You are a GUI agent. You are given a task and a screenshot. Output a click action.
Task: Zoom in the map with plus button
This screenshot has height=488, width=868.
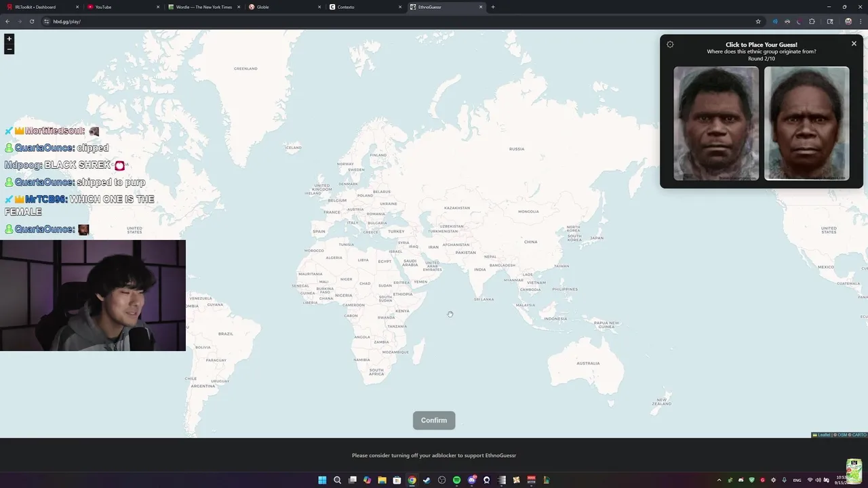point(9,39)
